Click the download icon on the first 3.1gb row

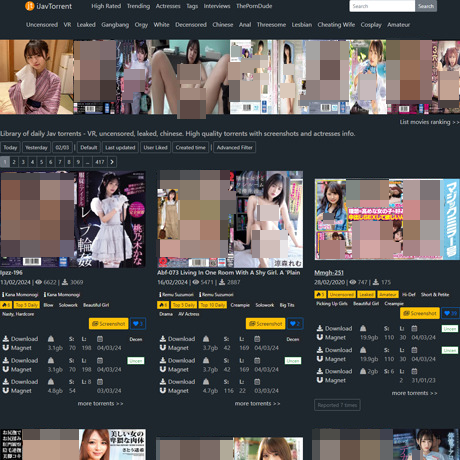[6, 339]
